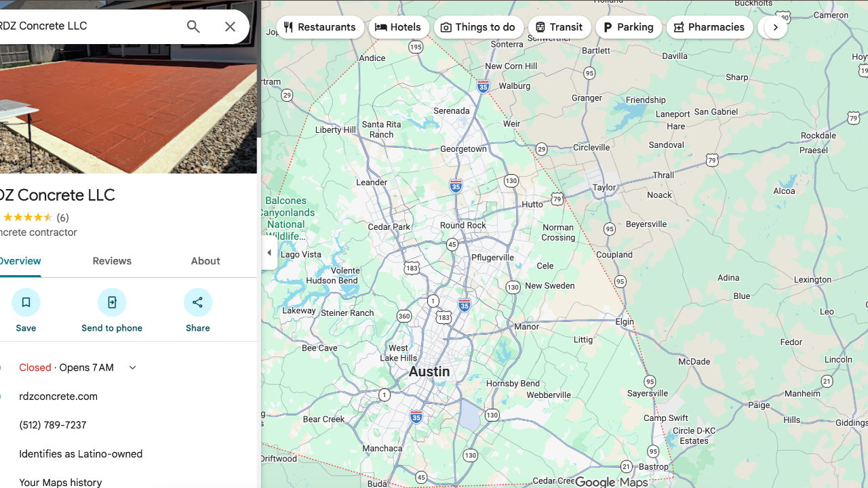Image resolution: width=868 pixels, height=488 pixels.
Task: Click the Paige label on map
Action: (759, 405)
